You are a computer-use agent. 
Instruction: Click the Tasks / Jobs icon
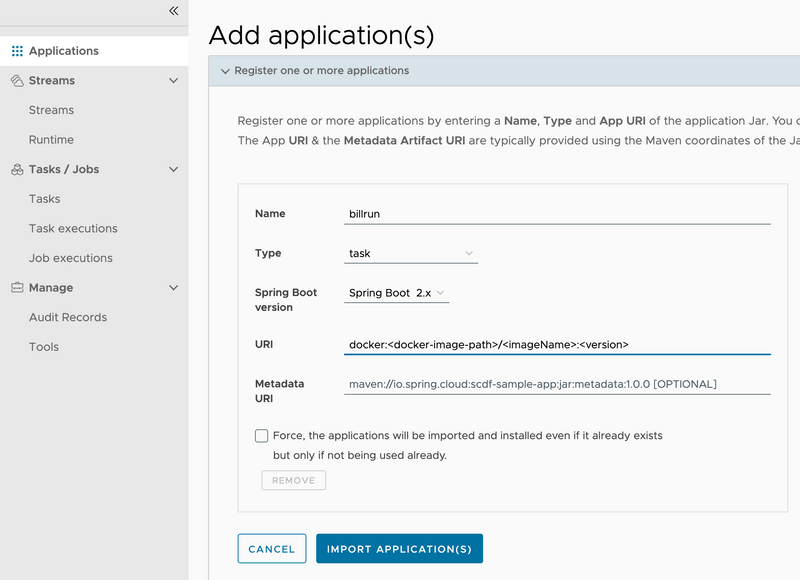pyautogui.click(x=17, y=169)
